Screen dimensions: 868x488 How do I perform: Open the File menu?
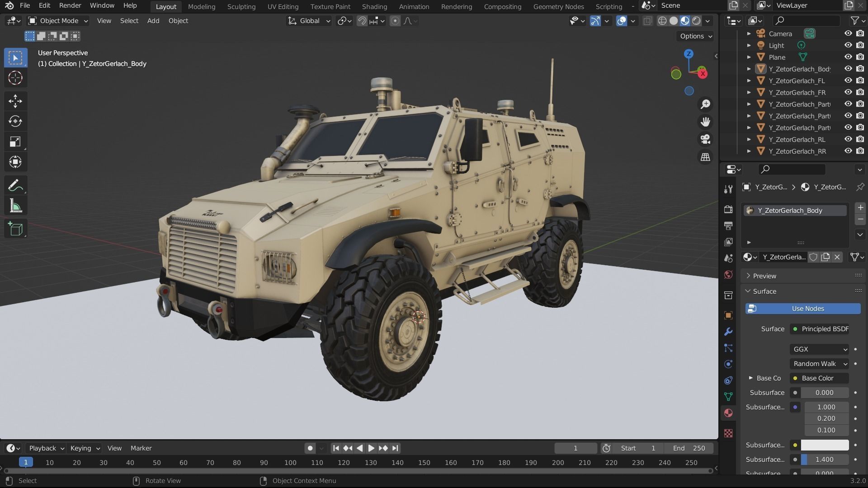click(x=25, y=5)
